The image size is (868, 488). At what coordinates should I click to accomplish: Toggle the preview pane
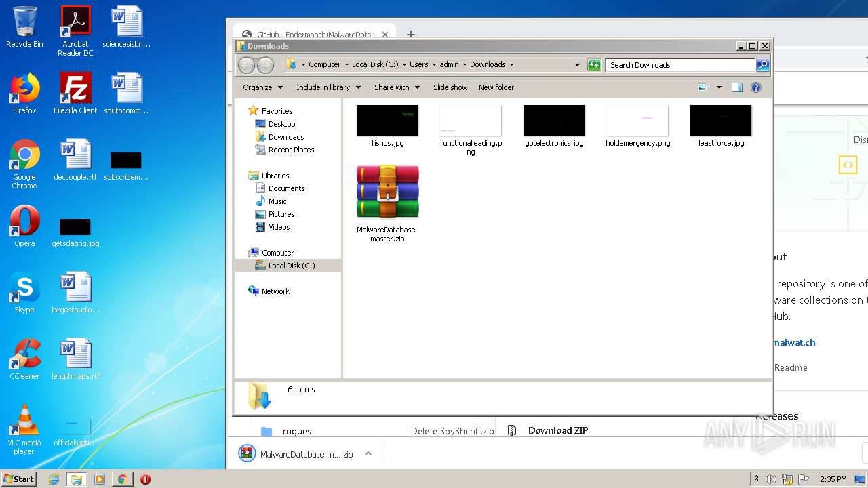(x=737, y=87)
